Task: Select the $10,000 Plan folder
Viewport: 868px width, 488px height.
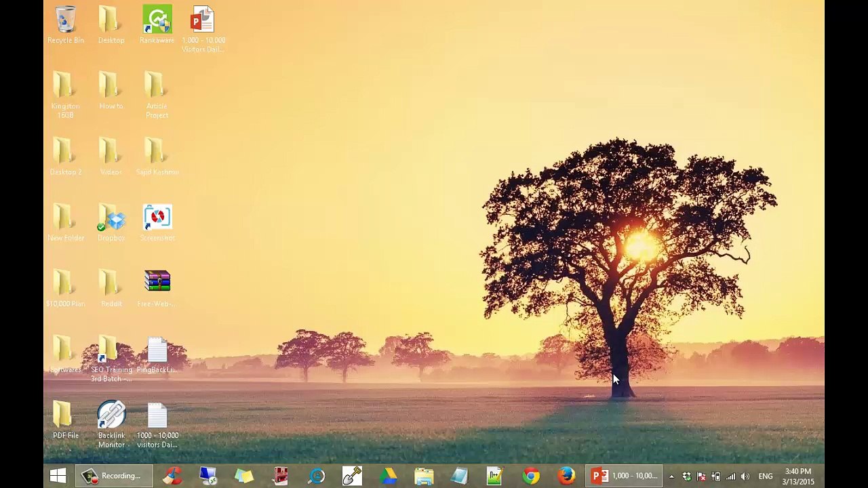Action: 66,289
